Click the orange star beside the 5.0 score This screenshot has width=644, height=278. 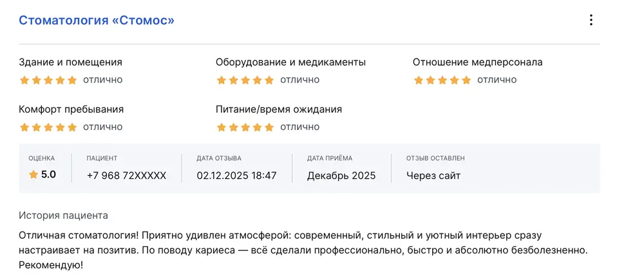[x=33, y=174]
